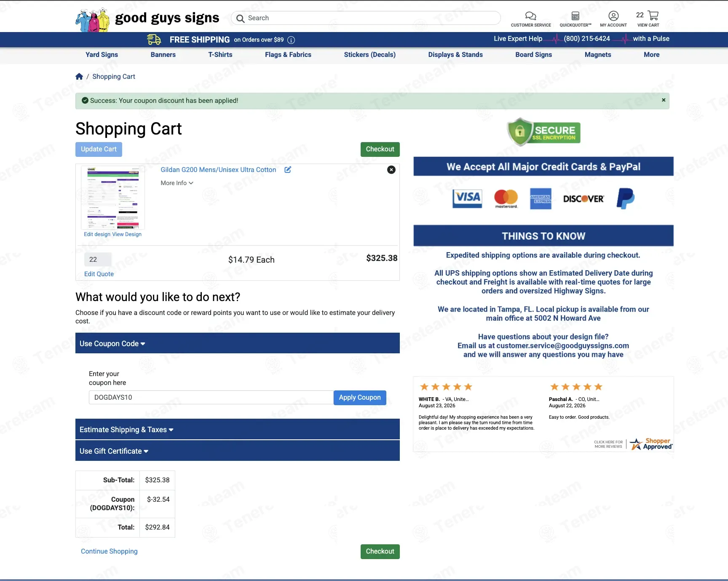Screen dimensions: 728x581
Task: Open My Account profile icon
Action: tap(613, 16)
